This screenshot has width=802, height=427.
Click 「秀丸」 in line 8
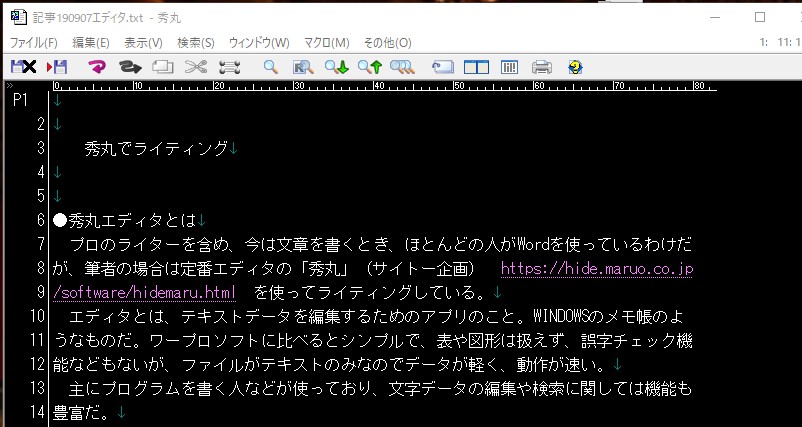coord(325,268)
